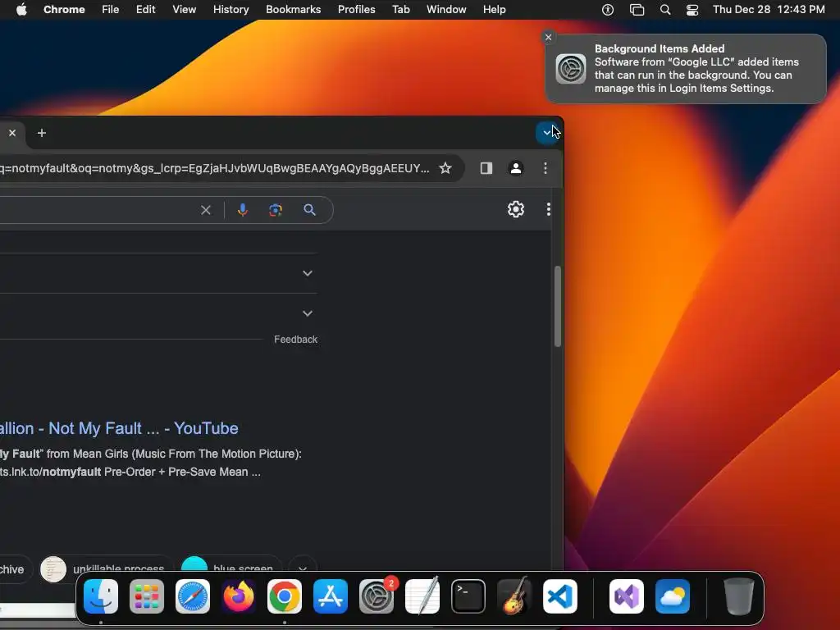
Task: Open Control Center in menu bar
Action: pyautogui.click(x=692, y=10)
